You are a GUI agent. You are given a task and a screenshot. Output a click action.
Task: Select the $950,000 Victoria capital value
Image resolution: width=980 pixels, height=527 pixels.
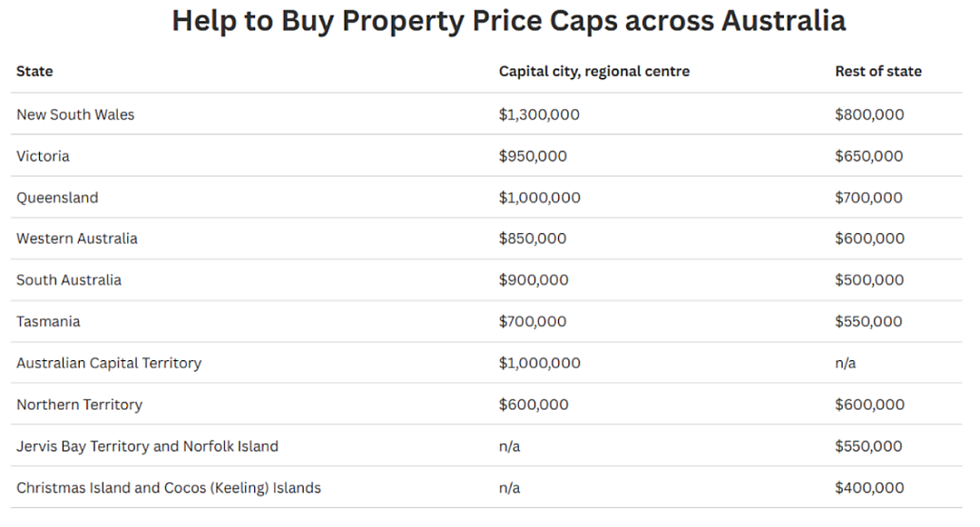533,156
